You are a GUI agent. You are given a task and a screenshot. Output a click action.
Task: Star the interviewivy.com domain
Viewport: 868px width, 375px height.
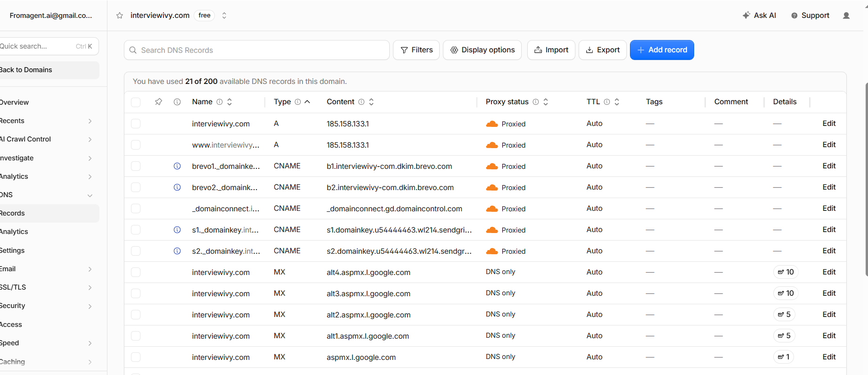pyautogui.click(x=120, y=16)
